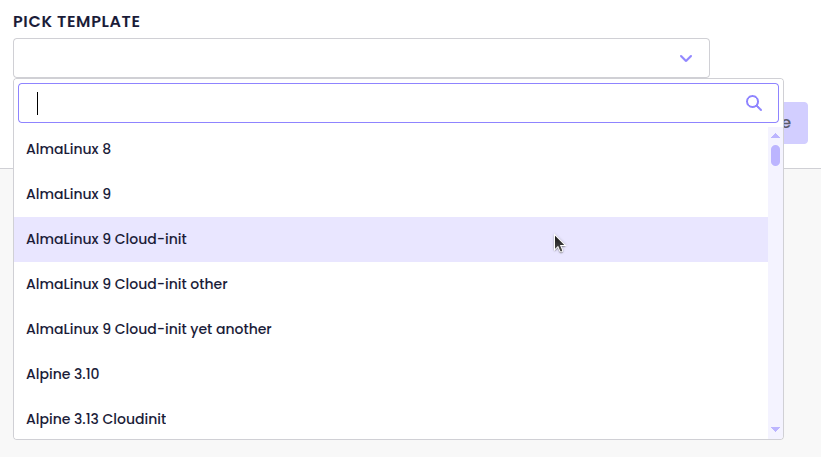Choose AlmaLinux 9 from the list

391,194
